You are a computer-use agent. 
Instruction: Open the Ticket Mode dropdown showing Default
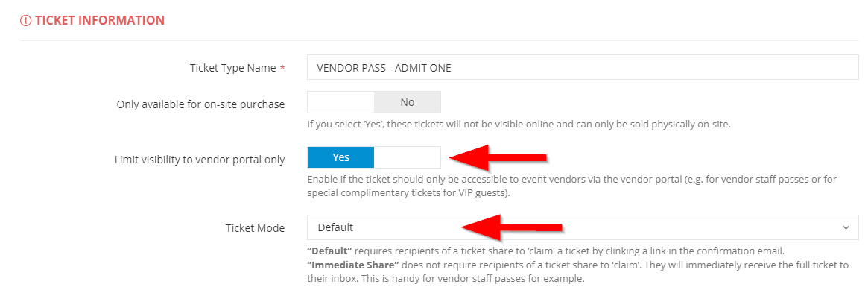pyautogui.click(x=583, y=227)
